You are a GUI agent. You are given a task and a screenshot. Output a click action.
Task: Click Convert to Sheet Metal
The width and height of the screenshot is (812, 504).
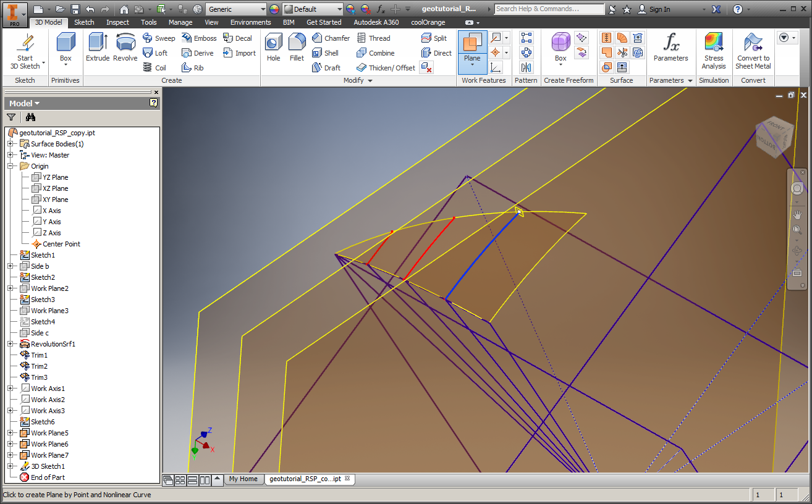[753, 51]
